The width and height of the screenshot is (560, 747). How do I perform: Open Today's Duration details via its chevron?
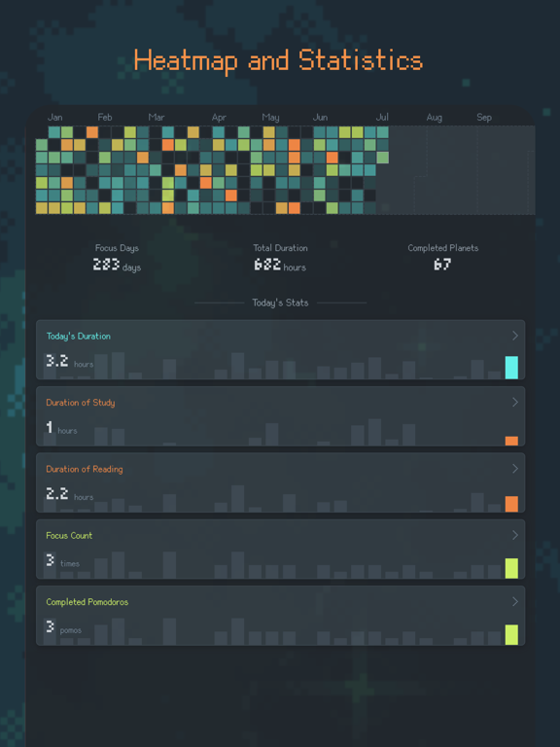click(514, 336)
